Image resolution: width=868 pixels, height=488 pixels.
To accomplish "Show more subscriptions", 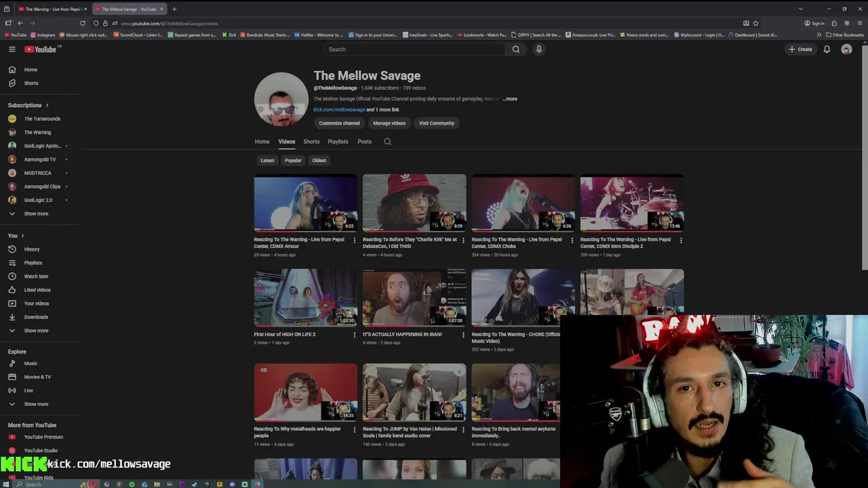I will tap(36, 213).
